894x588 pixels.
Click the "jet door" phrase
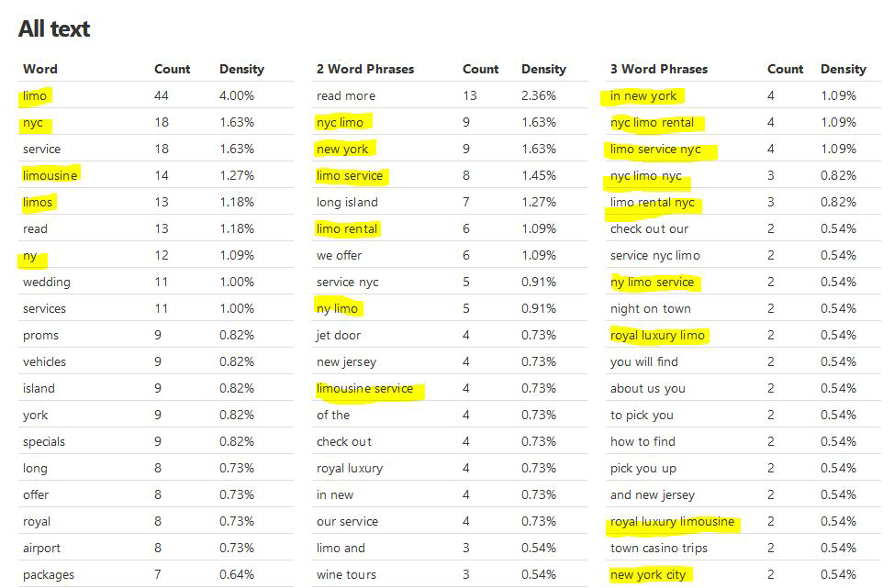[x=339, y=335]
